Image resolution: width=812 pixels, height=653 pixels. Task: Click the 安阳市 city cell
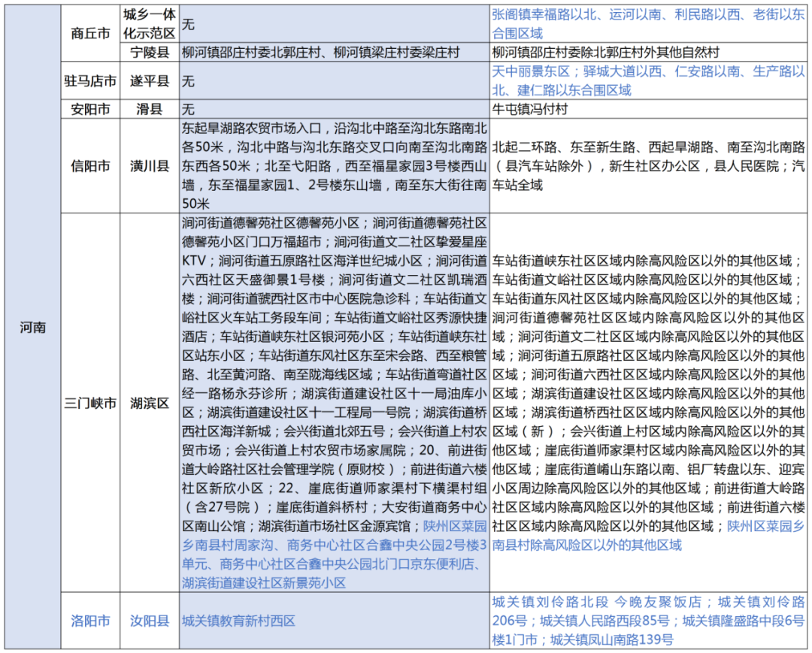(90, 110)
